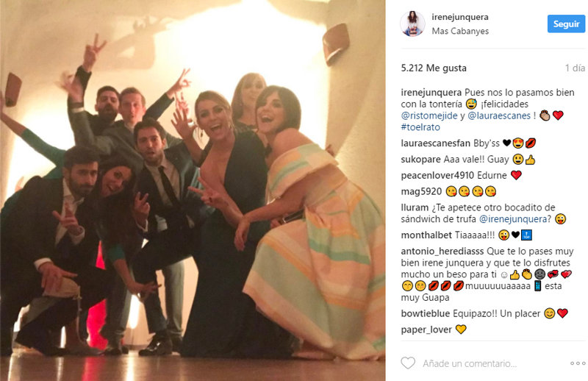Screen dimensions: 588x381
Task: Open antonio_herediasss commenter profile
Action: (442, 252)
